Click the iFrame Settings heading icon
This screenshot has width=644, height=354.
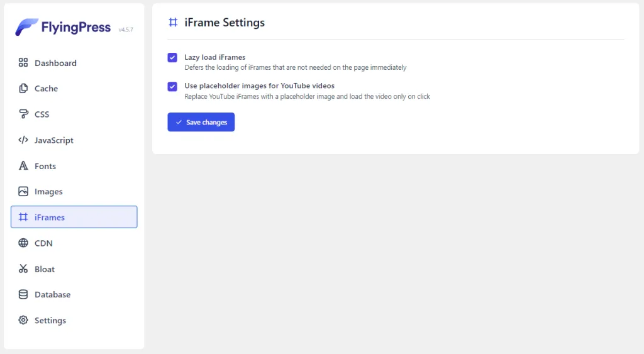click(x=173, y=23)
